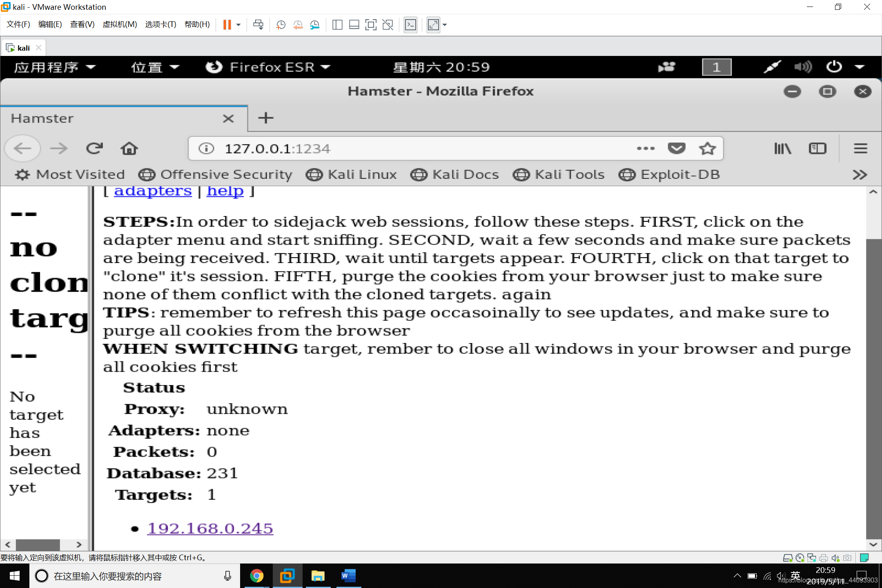This screenshot has height=588, width=882.
Task: Reload the Hamster page
Action: click(x=94, y=148)
